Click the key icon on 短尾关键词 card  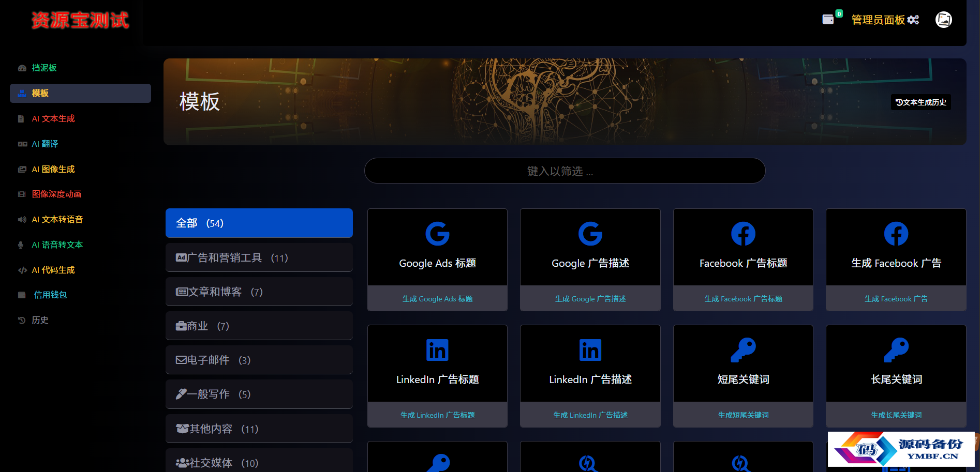pos(743,350)
